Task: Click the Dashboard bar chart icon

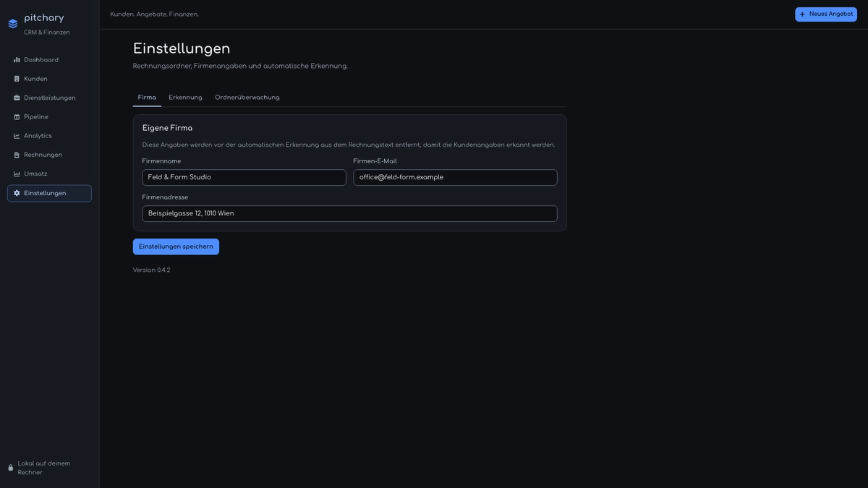Action: click(x=17, y=60)
